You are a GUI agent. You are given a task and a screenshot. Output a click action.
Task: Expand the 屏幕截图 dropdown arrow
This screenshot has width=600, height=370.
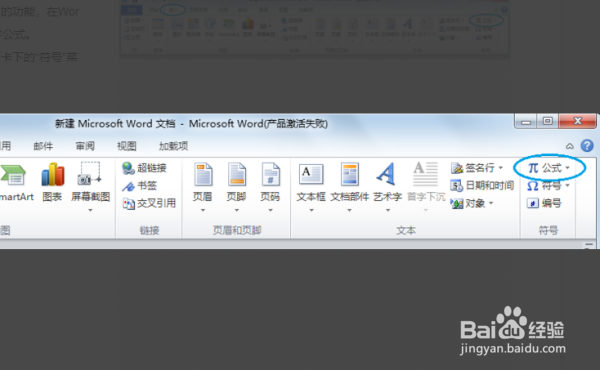[x=90, y=210]
